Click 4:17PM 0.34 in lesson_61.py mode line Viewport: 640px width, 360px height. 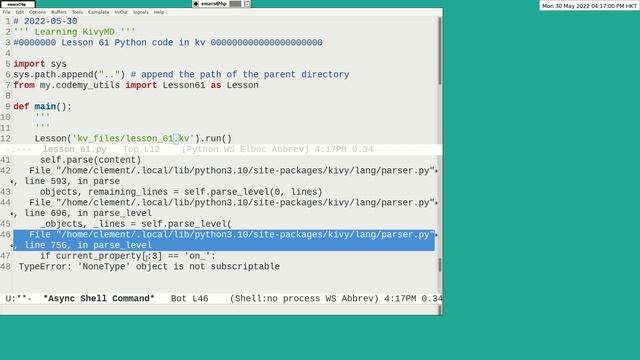[344, 149]
